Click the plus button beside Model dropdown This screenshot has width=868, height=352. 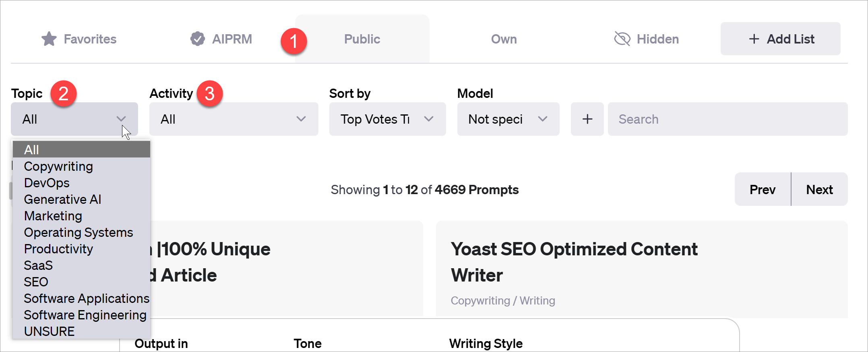pos(587,119)
